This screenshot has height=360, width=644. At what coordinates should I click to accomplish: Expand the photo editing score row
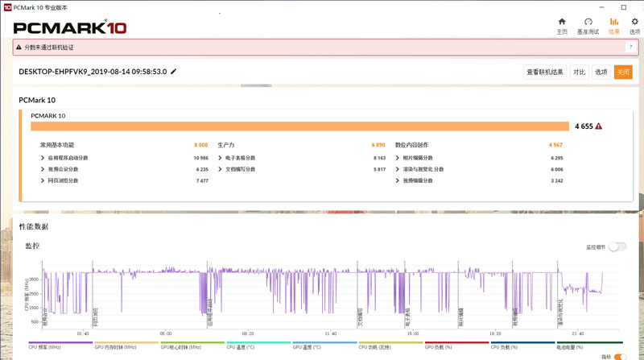479,158
